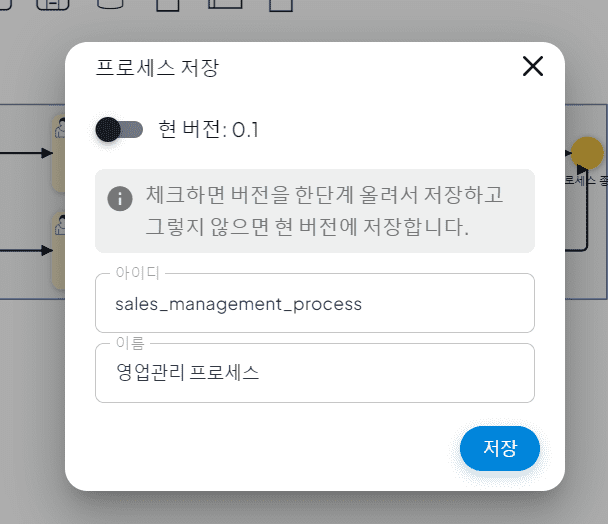Focus the 아이디 field with sales_management_process
Viewport: 608px width, 524px height.
click(315, 303)
